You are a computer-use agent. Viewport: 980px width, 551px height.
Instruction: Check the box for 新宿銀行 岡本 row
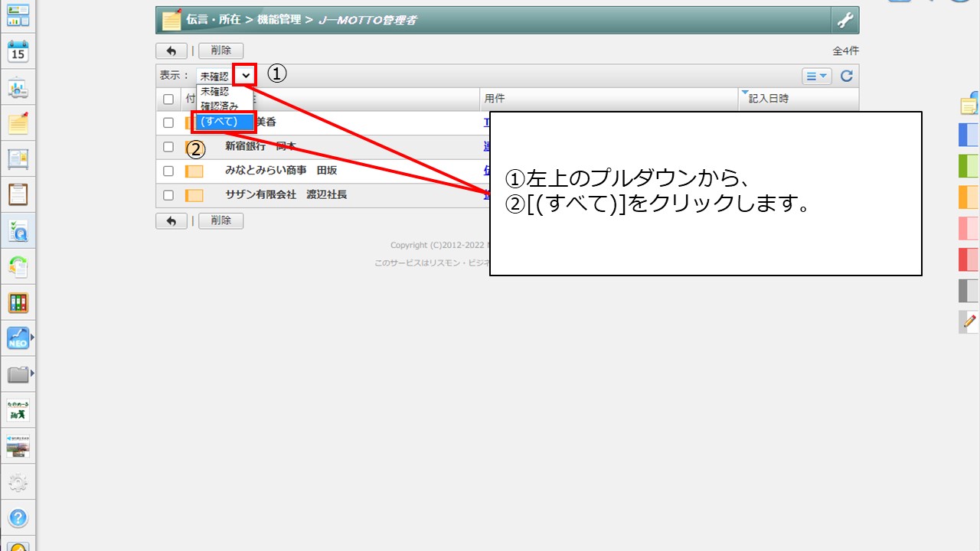168,147
